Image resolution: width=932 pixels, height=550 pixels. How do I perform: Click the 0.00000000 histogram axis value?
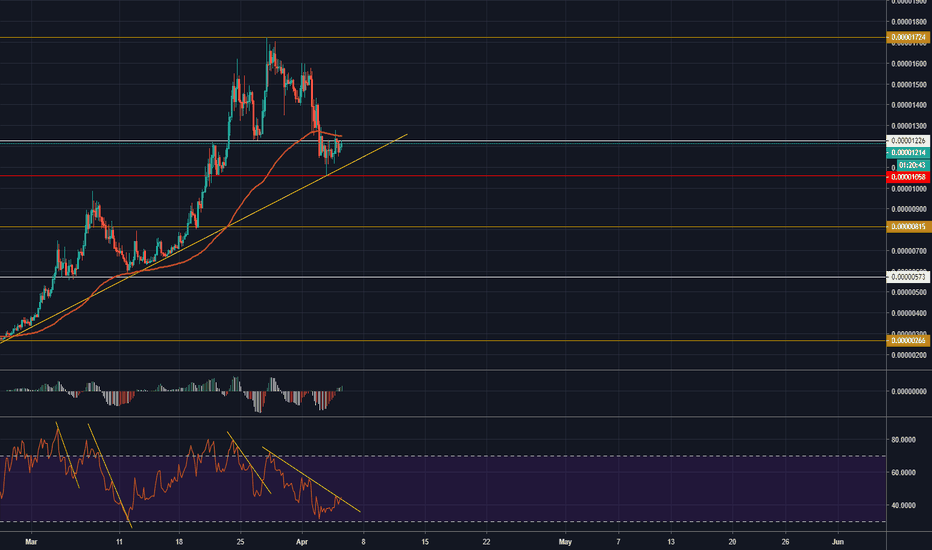pos(909,391)
